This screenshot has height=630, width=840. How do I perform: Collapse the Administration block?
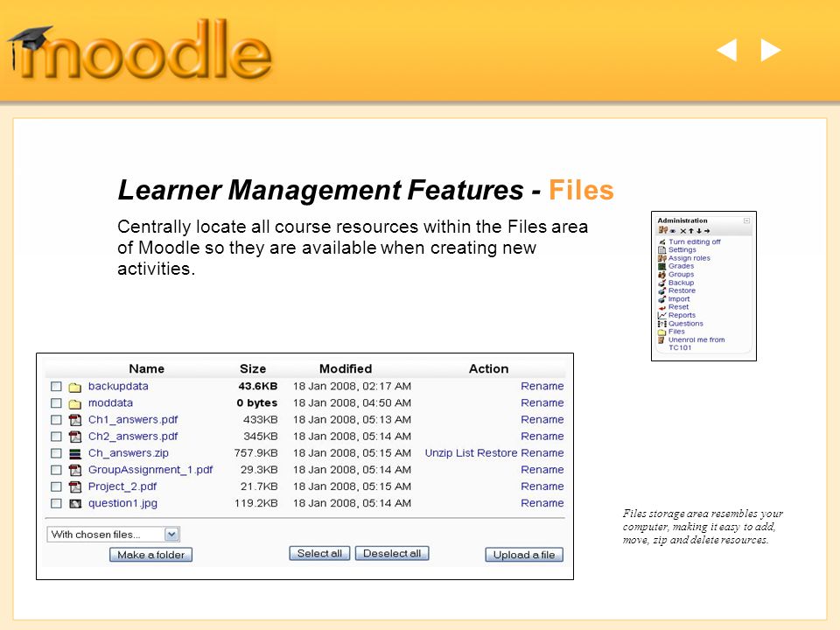[746, 220]
